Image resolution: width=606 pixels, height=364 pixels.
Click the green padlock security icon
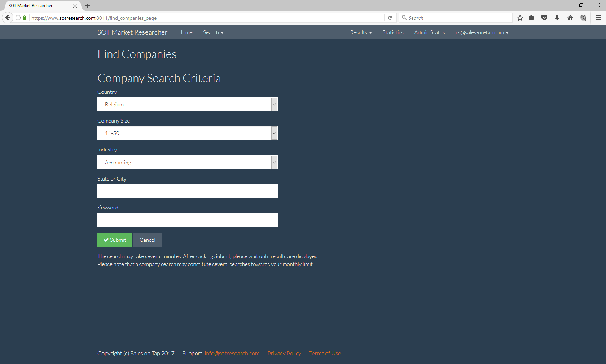(x=25, y=18)
